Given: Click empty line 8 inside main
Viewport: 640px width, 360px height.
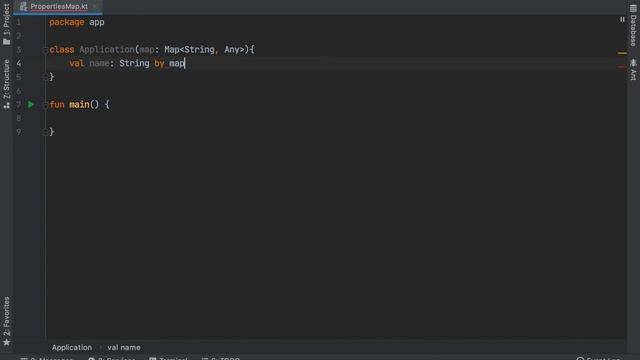Looking at the screenshot, I should [x=335, y=118].
